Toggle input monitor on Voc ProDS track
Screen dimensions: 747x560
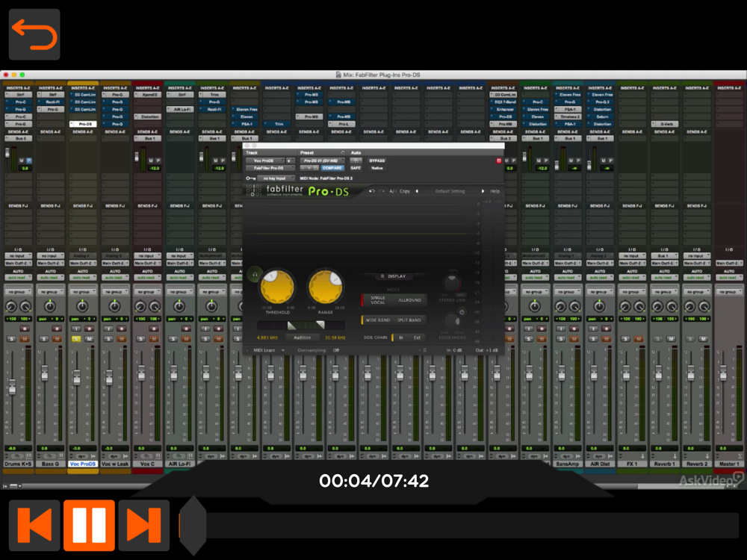[76, 329]
